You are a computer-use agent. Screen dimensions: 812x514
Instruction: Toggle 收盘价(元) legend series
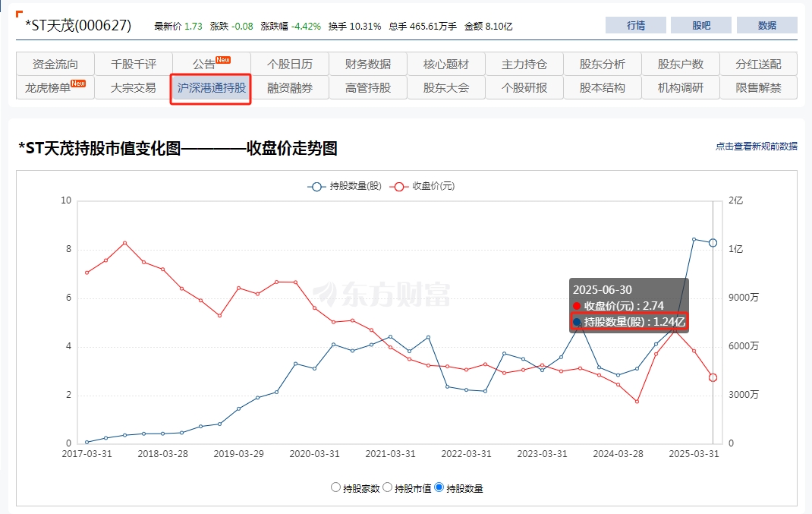[422, 186]
